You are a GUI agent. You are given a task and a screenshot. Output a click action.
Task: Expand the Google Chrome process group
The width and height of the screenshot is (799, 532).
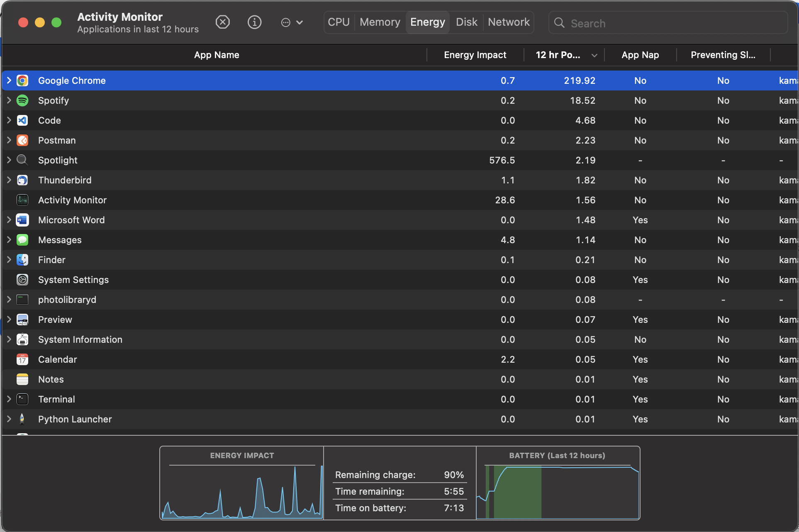pyautogui.click(x=9, y=81)
